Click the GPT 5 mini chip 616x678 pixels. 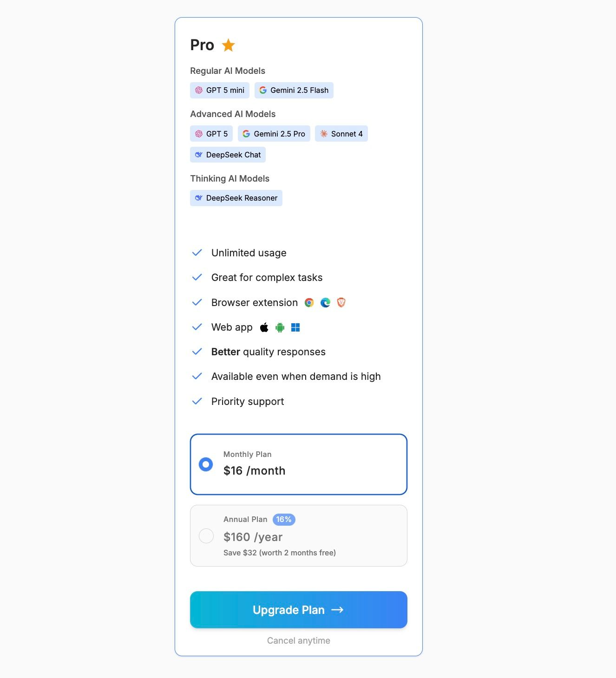[219, 90]
